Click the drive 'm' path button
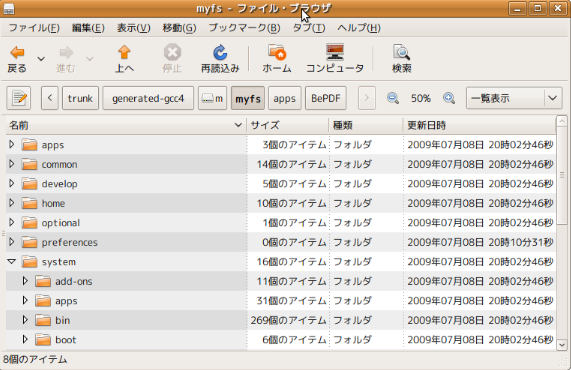 [212, 98]
